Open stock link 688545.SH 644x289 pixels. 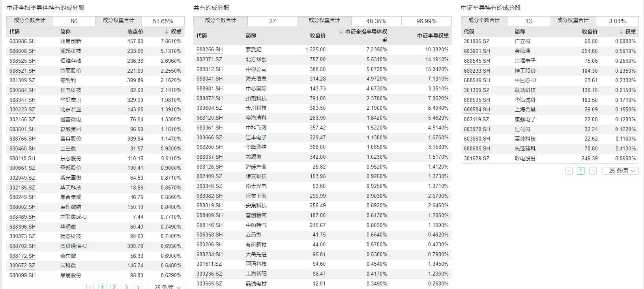(x=477, y=61)
